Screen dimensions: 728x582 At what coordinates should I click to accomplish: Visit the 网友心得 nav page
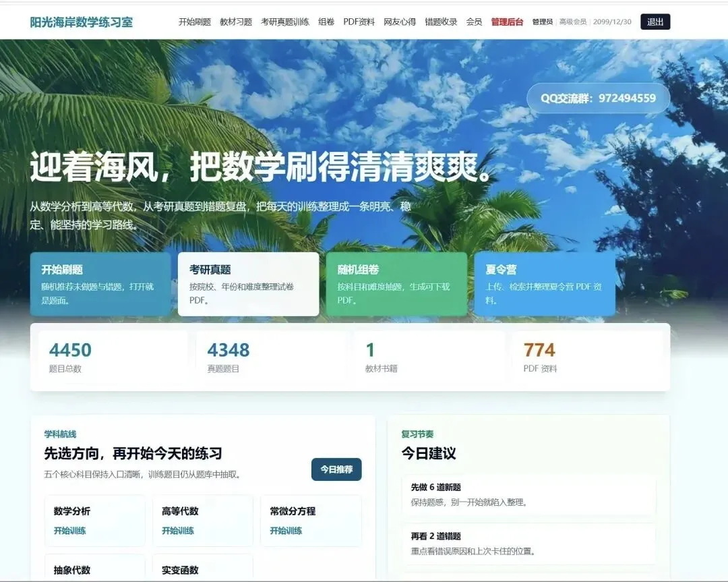point(400,22)
